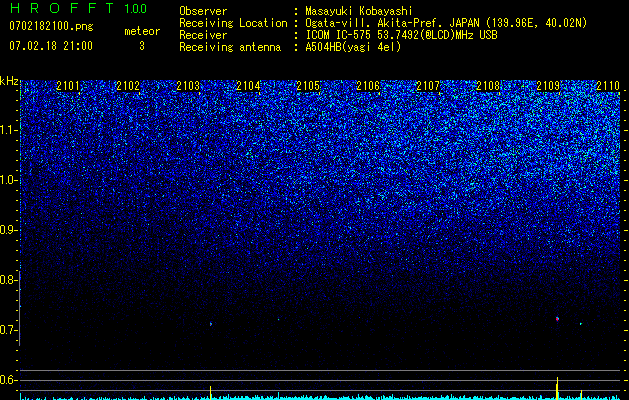Click the 2103 time marker
This screenshot has width=629, height=400.
pyautogui.click(x=188, y=86)
